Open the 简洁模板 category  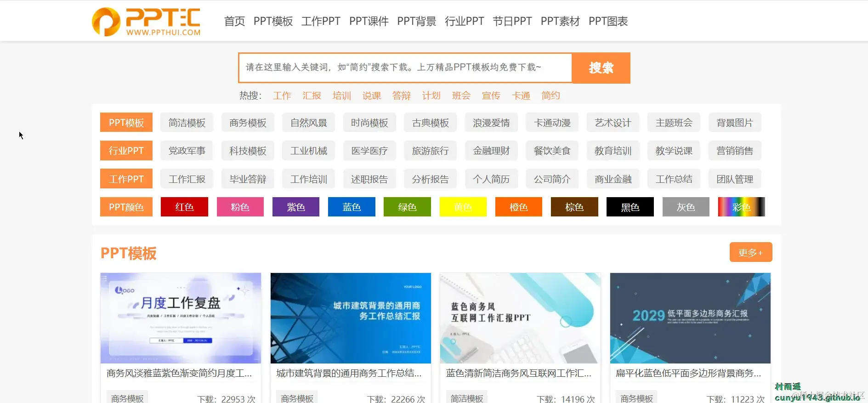tap(187, 123)
